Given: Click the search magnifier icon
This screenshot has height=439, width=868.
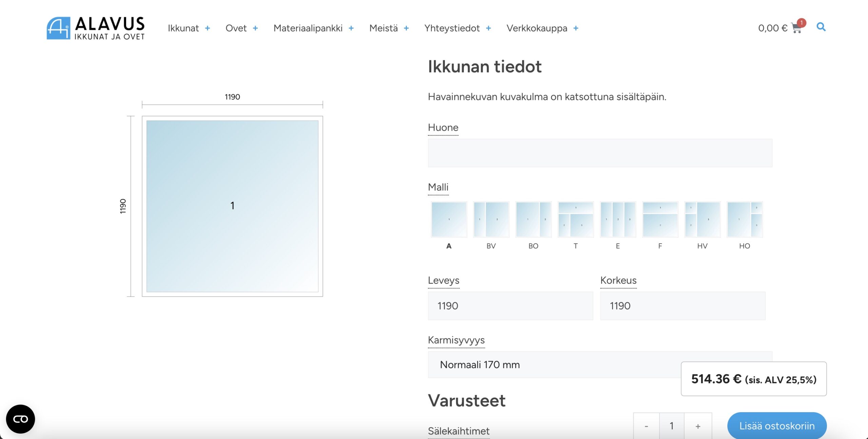Looking at the screenshot, I should (821, 27).
